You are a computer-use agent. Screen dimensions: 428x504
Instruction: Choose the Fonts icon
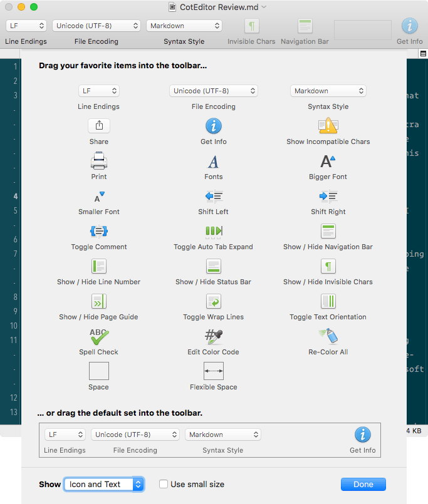(x=213, y=162)
